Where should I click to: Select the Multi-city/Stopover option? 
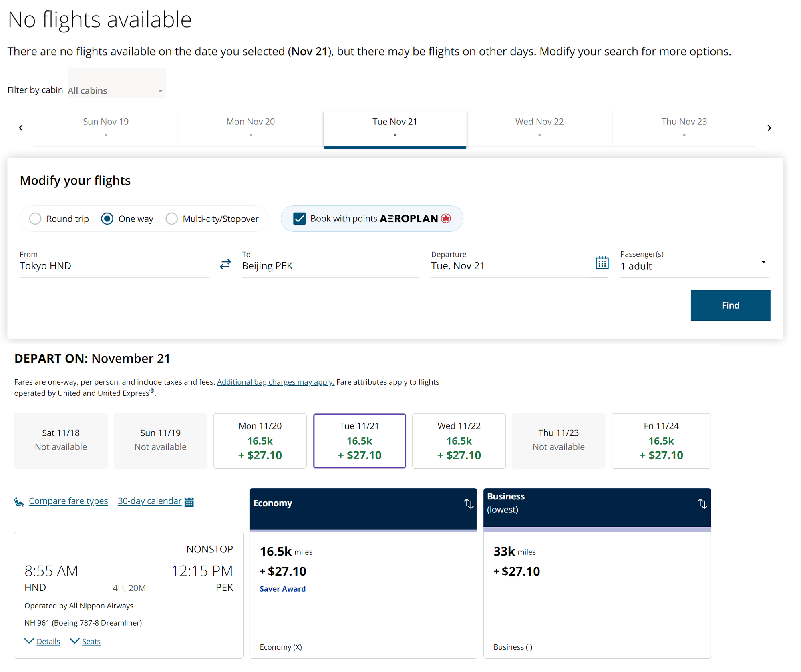coord(172,219)
